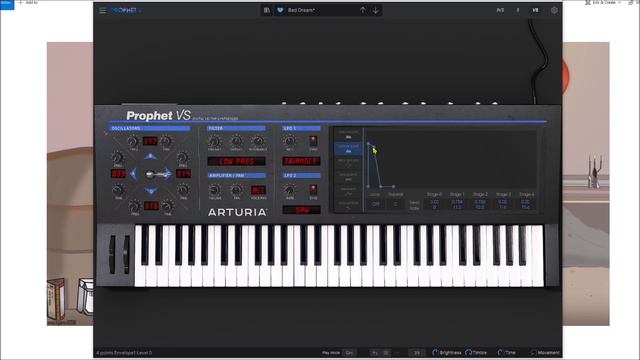Open the hamburger main menu

[102, 10]
